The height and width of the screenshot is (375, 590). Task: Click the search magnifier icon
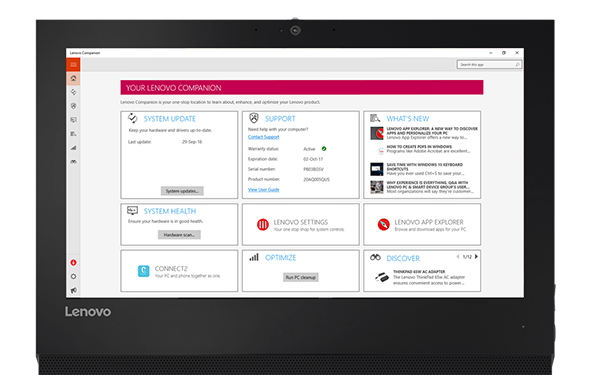517,65
